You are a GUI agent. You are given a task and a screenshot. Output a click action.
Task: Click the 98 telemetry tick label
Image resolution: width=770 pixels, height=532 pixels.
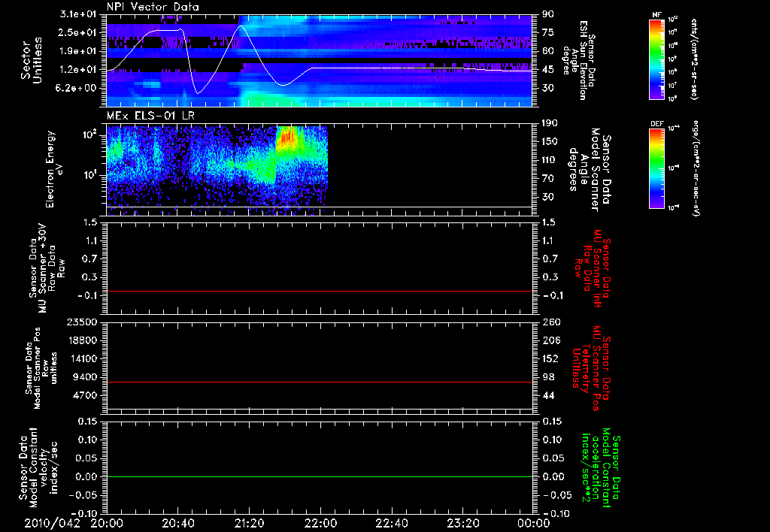coord(548,377)
